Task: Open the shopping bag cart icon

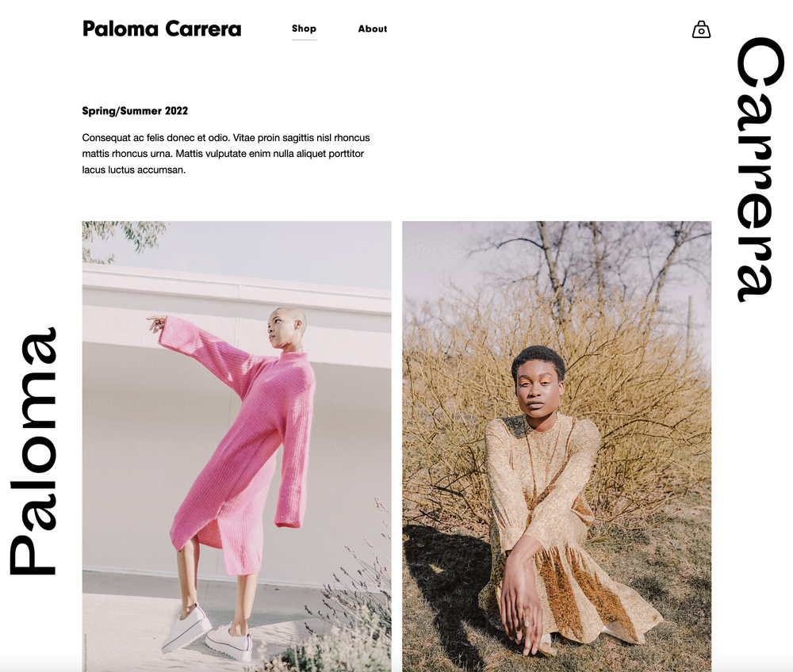Action: click(x=701, y=29)
